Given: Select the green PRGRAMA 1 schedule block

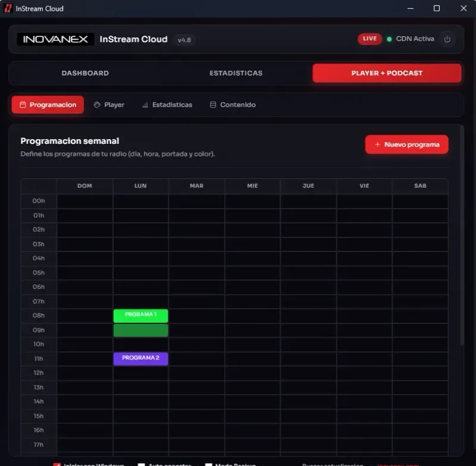Looking at the screenshot, I should click(140, 316).
